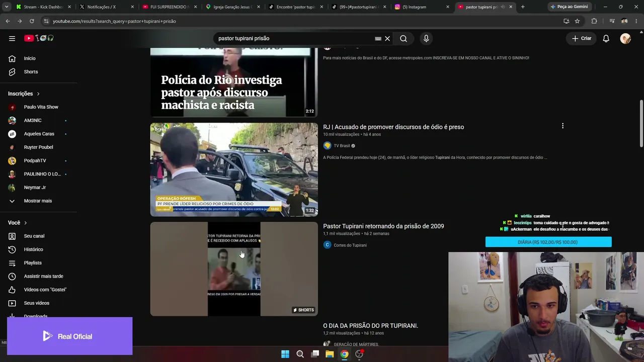Play the TV Brasil arrest video thumbnail

coord(234,169)
